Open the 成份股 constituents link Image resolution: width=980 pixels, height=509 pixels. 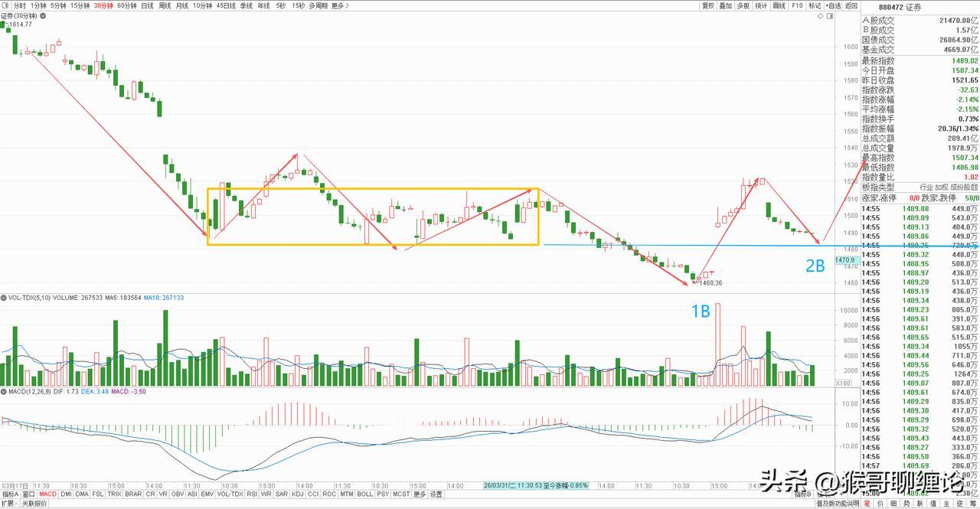[x=961, y=187]
